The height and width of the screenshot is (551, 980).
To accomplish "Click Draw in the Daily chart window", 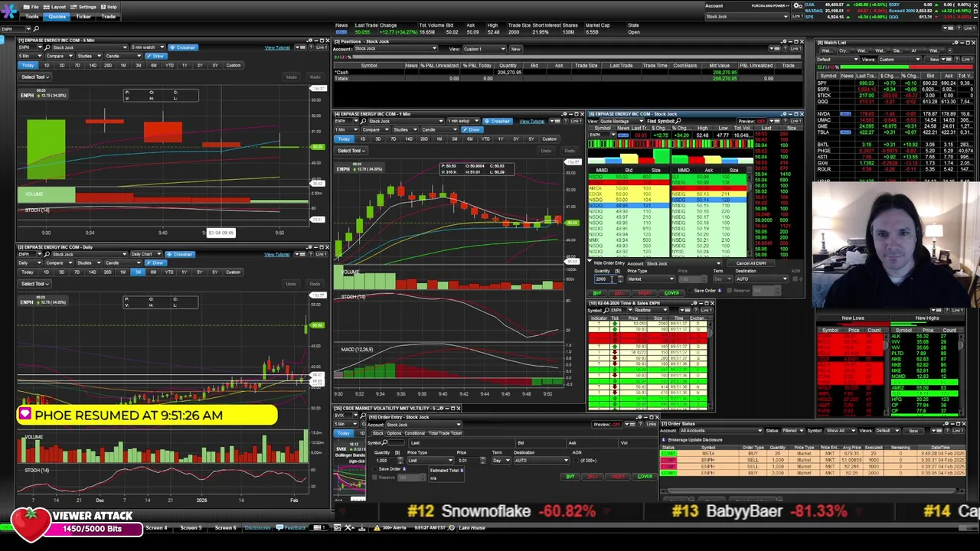I will [x=155, y=263].
